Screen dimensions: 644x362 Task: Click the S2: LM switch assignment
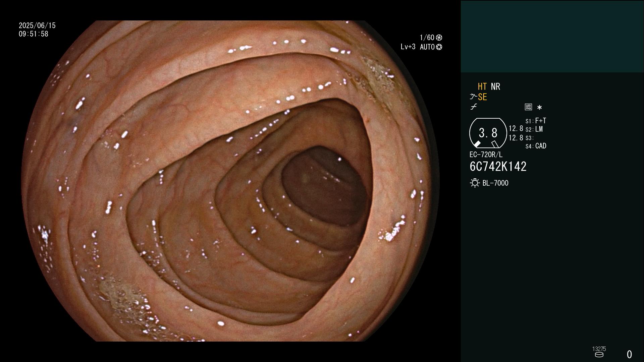tap(534, 129)
